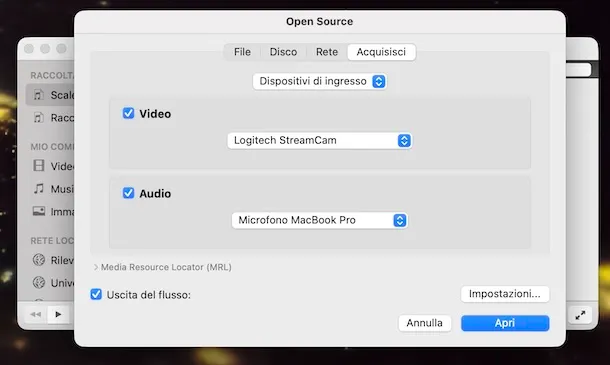Click the Open Source dialog title text
Screen dimensions: 610x365
point(319,21)
